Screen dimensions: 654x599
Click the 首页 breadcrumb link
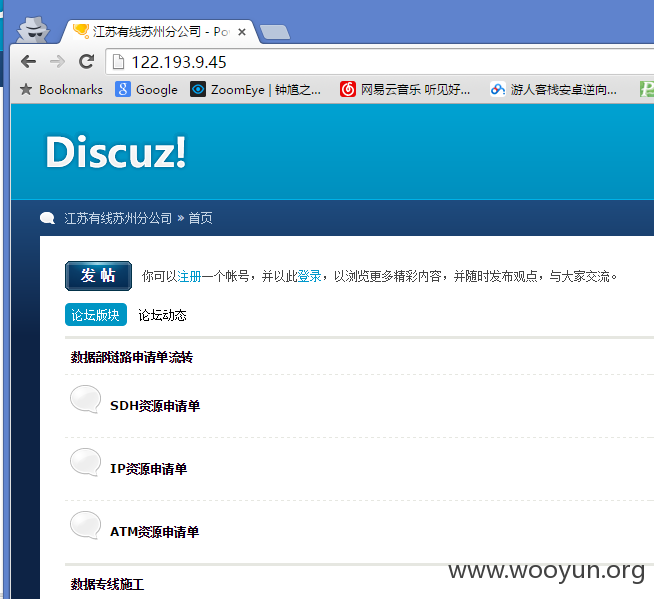(201, 218)
